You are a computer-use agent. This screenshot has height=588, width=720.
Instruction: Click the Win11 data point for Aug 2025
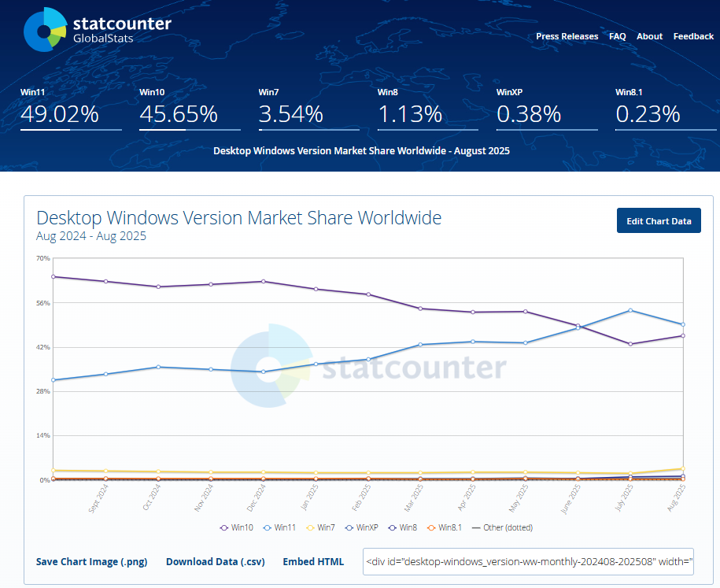(x=683, y=325)
